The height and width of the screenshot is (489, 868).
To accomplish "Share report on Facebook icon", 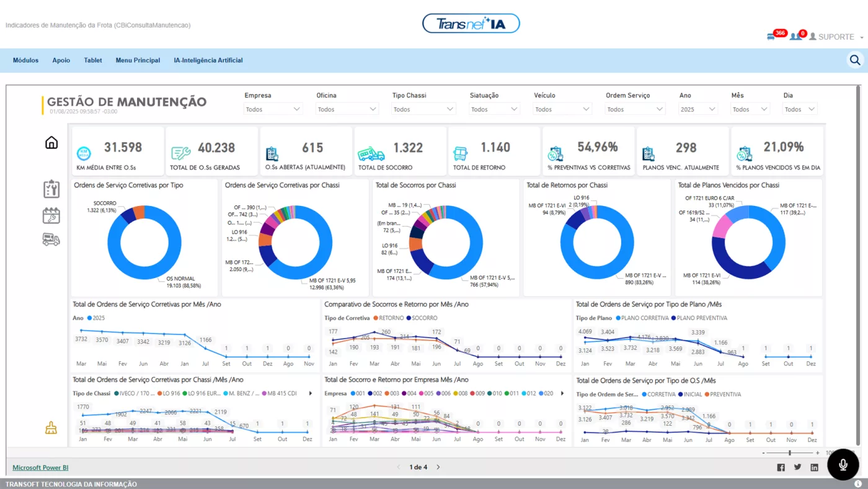I will coord(781,467).
